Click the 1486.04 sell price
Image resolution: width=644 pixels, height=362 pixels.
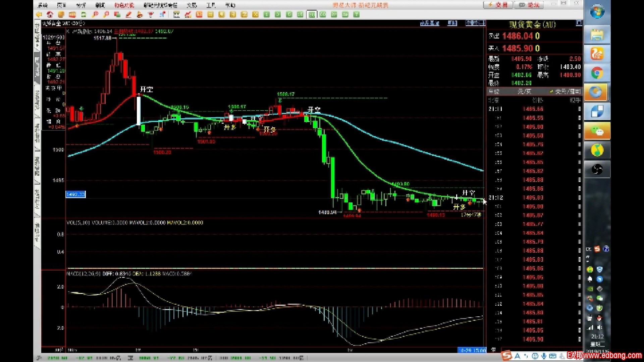coord(518,36)
